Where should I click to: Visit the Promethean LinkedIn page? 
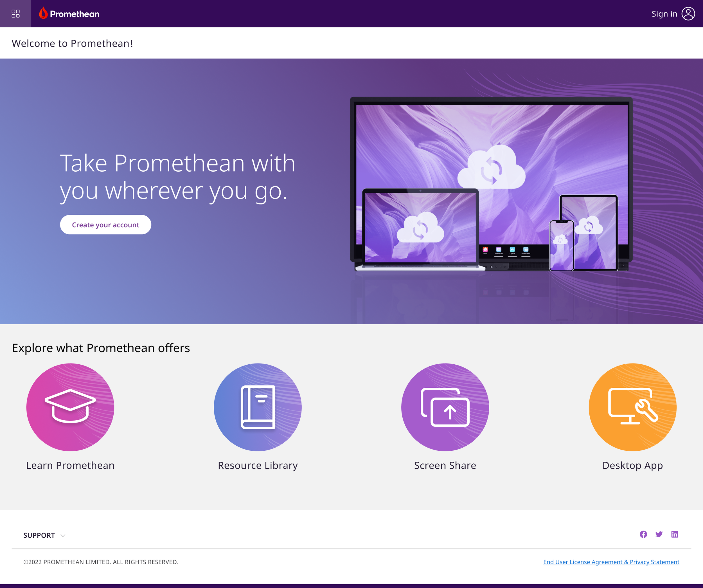click(675, 535)
